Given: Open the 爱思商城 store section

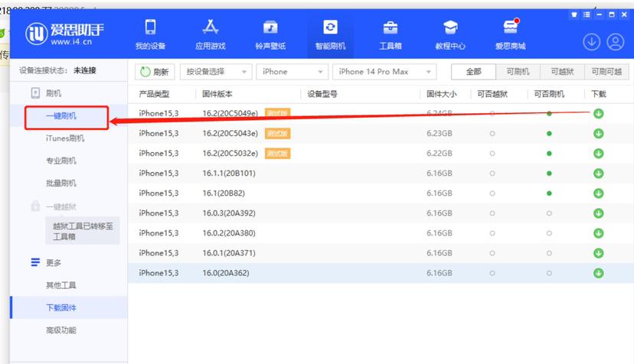Looking at the screenshot, I should click(510, 34).
